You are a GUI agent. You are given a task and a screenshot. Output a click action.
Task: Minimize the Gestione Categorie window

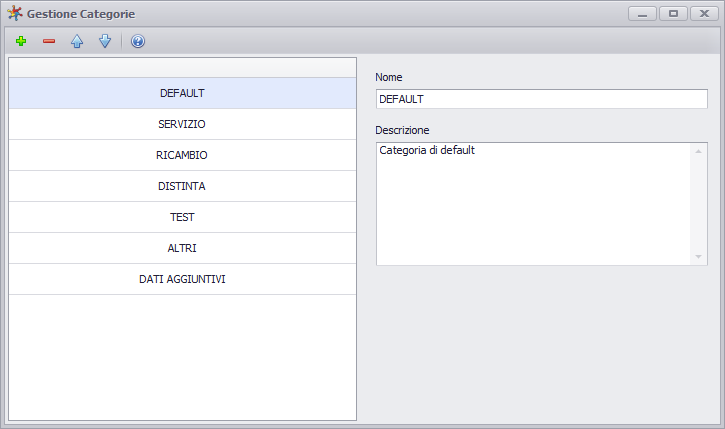coord(642,14)
